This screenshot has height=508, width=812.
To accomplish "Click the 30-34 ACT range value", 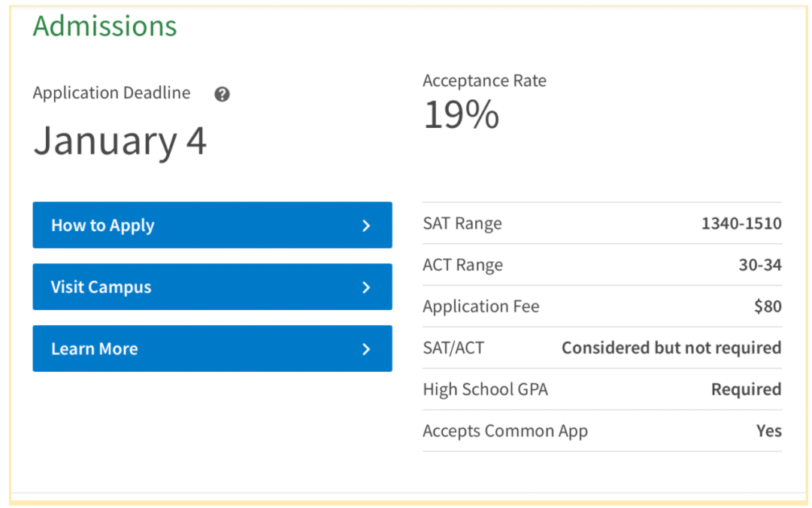I will click(760, 265).
